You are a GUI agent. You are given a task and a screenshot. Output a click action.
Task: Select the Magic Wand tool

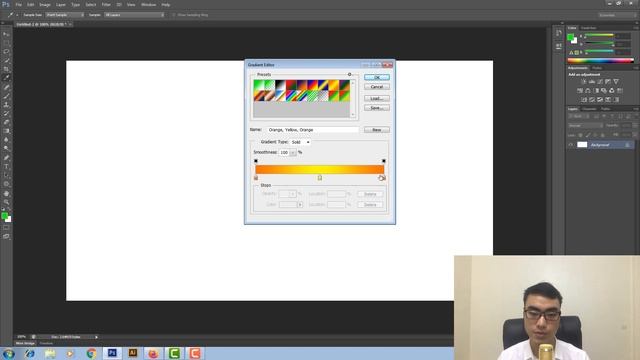pyautogui.click(x=6, y=60)
